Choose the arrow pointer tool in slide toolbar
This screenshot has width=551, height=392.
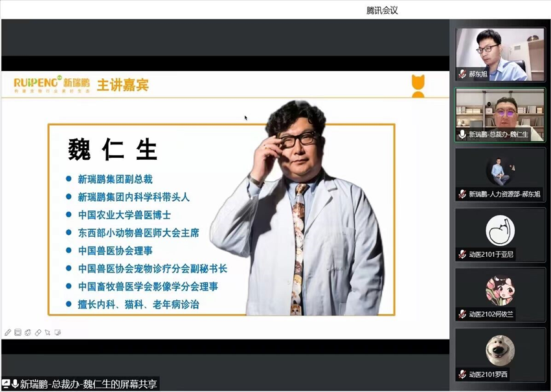[x=48, y=332]
